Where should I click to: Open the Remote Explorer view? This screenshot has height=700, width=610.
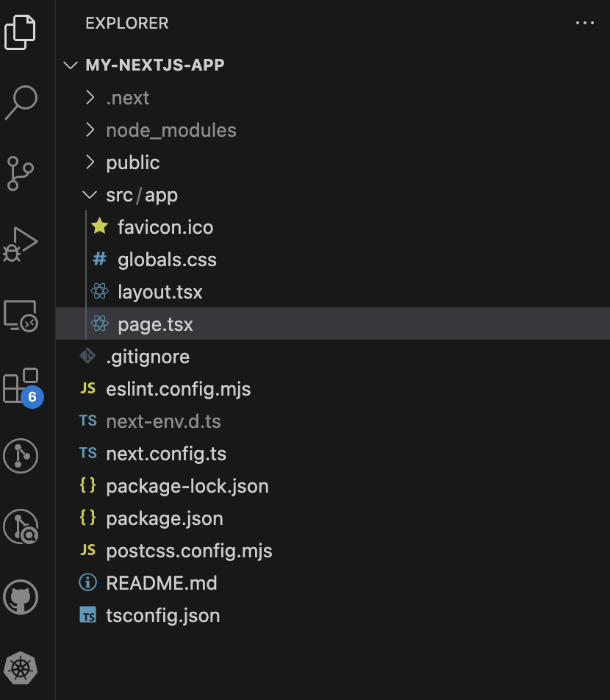point(21,315)
